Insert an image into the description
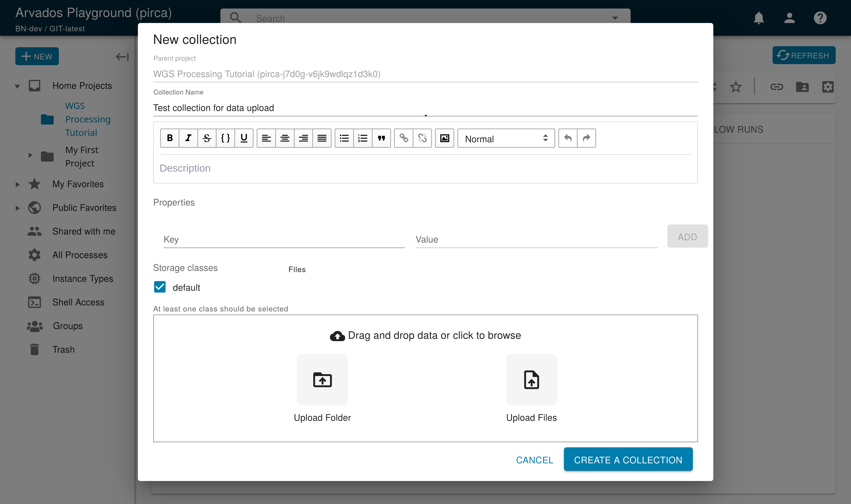The width and height of the screenshot is (851, 504). (445, 138)
